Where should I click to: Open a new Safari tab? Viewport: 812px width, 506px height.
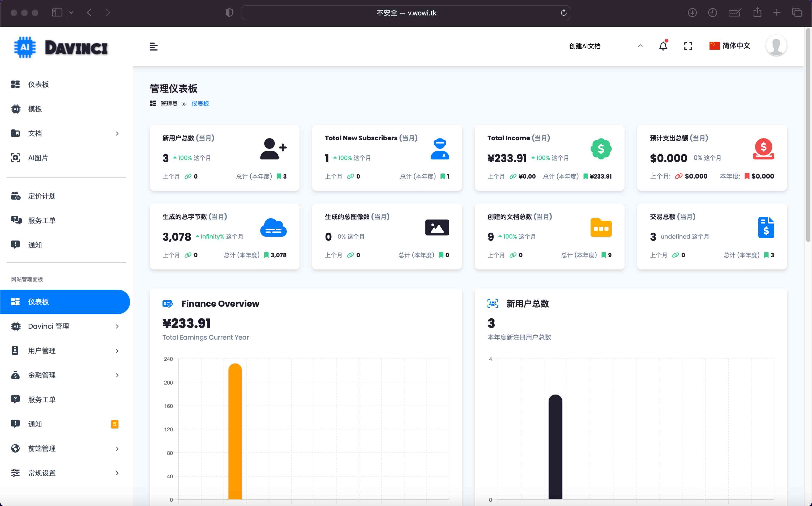(777, 13)
